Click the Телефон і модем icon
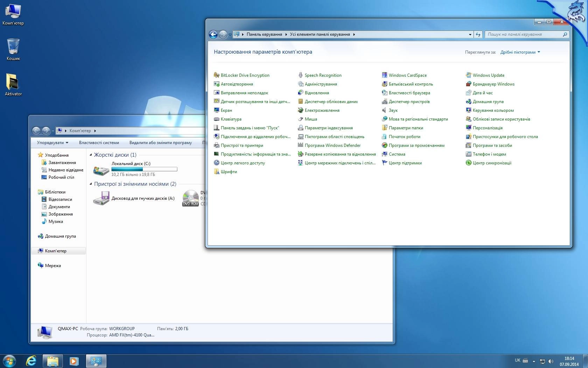Screen dimensions: 588x368 click(x=468, y=154)
